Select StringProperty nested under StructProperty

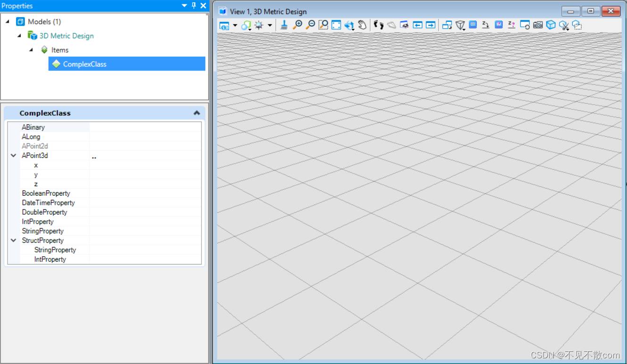click(55, 250)
